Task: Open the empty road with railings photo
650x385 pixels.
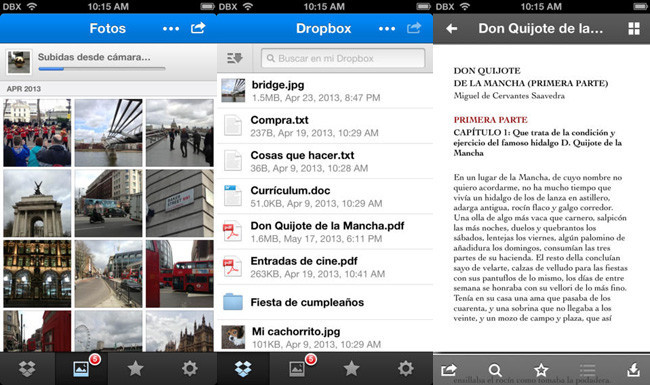Action: click(109, 274)
